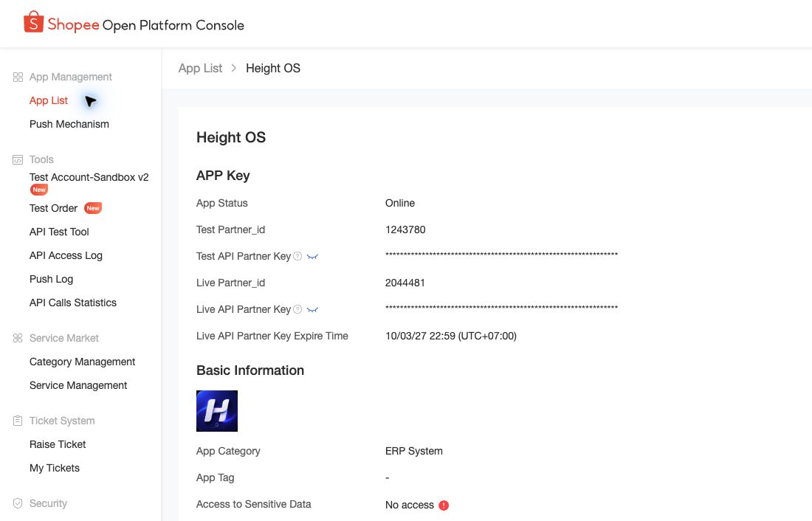
Task: Click the Tools section icon
Action: tap(18, 159)
